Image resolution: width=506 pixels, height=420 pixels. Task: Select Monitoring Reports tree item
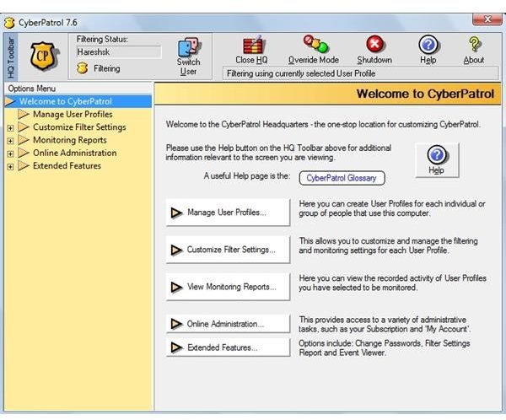click(x=70, y=140)
